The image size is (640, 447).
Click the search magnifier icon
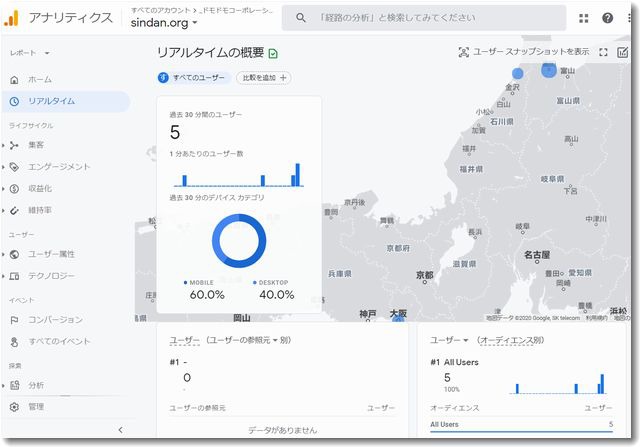coord(301,18)
